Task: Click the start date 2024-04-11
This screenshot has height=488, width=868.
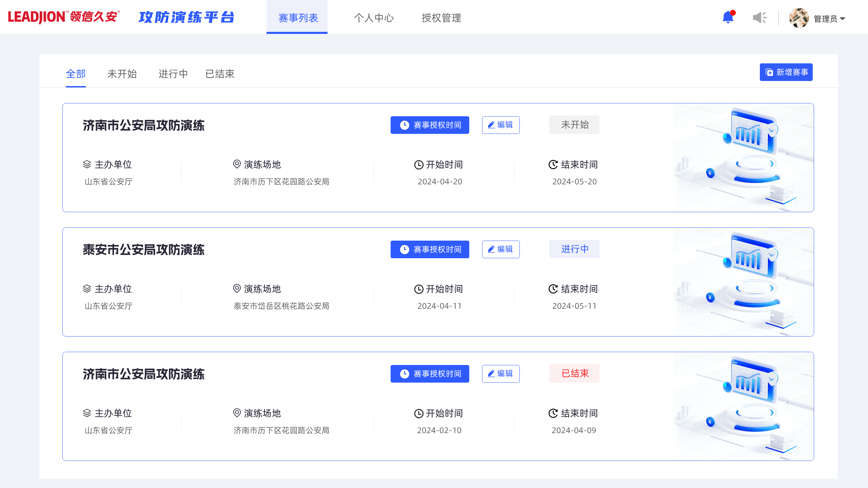Action: click(x=439, y=306)
